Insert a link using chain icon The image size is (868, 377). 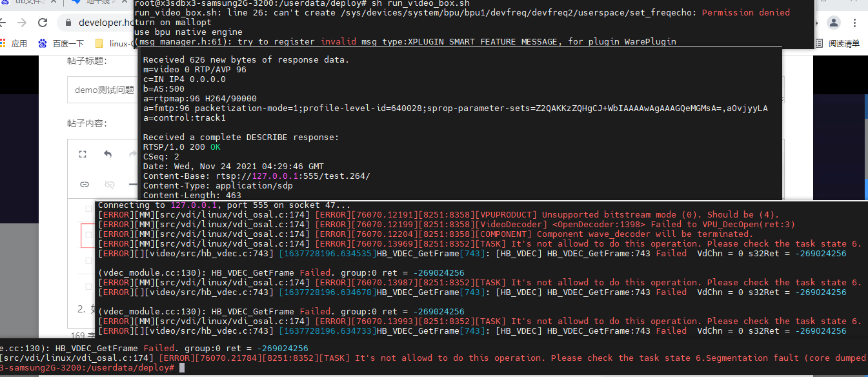point(85,185)
